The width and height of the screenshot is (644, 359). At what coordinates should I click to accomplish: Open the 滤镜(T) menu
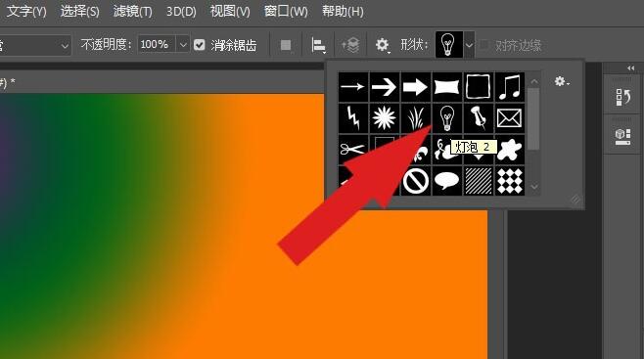pyautogui.click(x=132, y=11)
